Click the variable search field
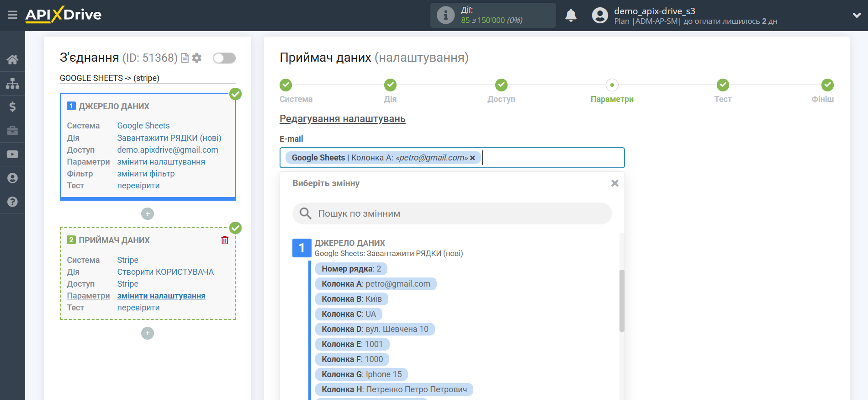868x400 pixels. (x=452, y=213)
